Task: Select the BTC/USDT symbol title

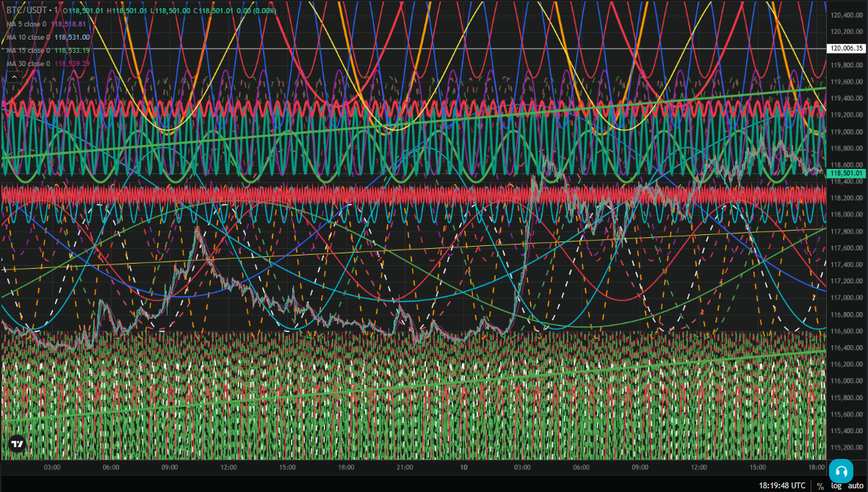Action: pyautogui.click(x=26, y=10)
